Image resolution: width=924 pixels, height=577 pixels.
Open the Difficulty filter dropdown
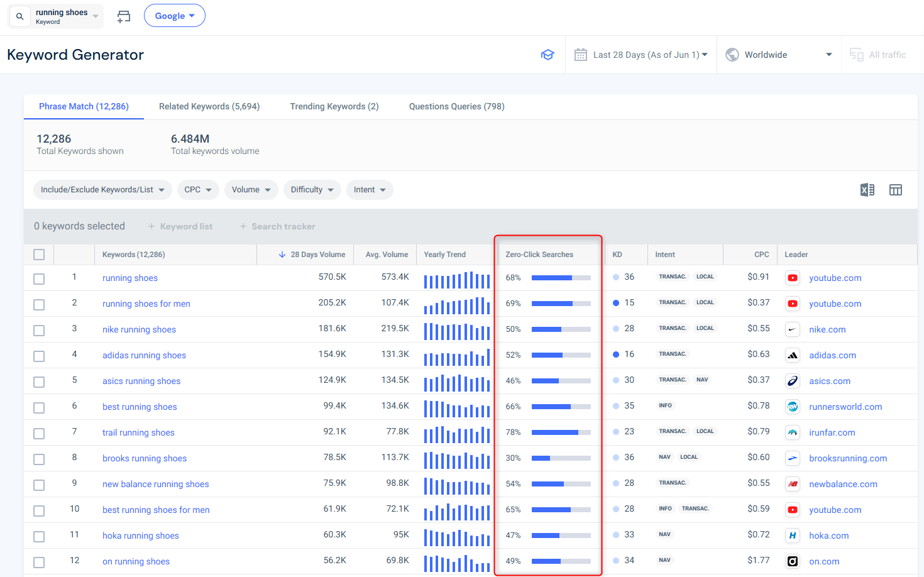pyautogui.click(x=312, y=190)
